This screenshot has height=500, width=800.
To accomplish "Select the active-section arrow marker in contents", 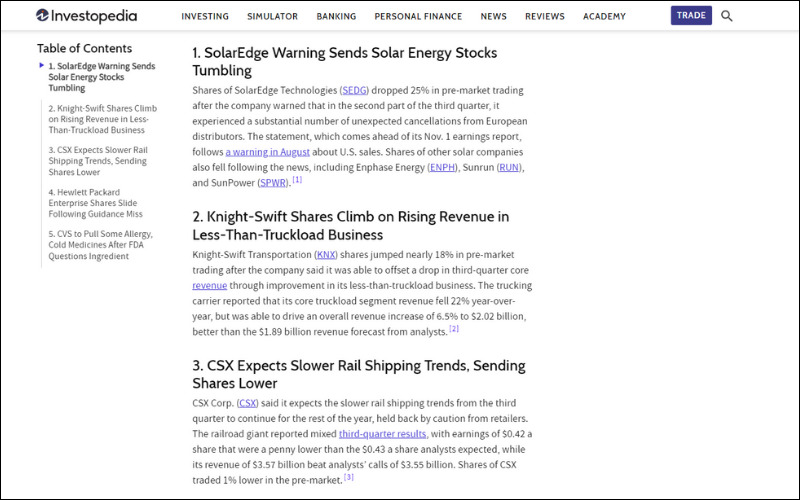I will click(41, 65).
